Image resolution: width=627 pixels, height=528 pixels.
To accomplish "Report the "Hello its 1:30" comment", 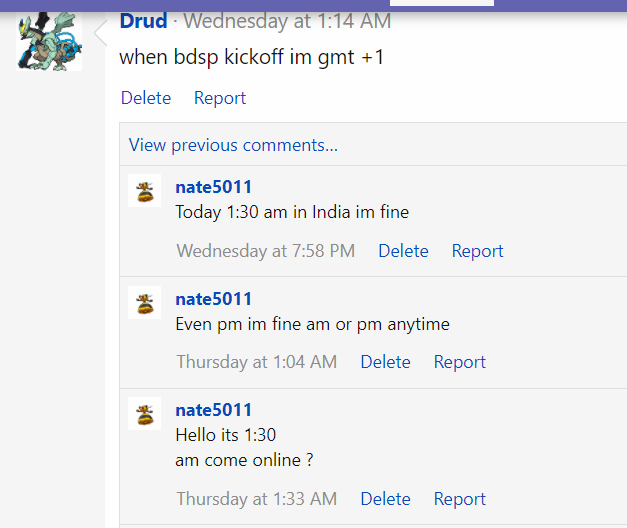I will (x=459, y=499).
